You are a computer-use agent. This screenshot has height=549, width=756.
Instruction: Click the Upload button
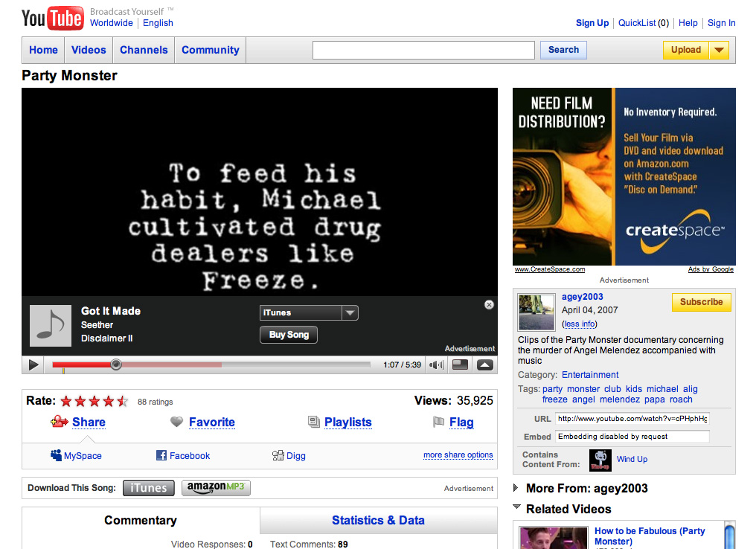[x=685, y=50]
